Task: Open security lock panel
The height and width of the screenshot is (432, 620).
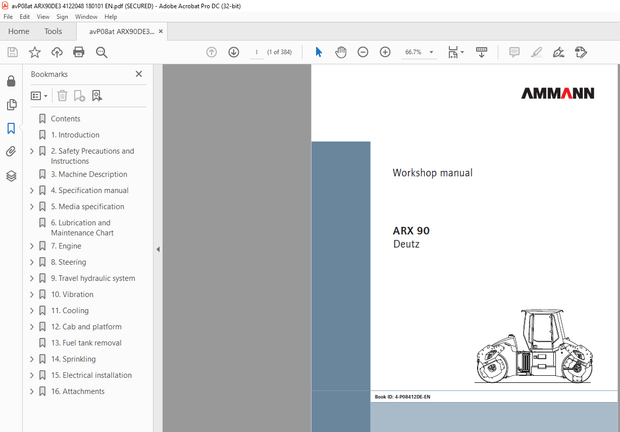Action: pyautogui.click(x=11, y=81)
